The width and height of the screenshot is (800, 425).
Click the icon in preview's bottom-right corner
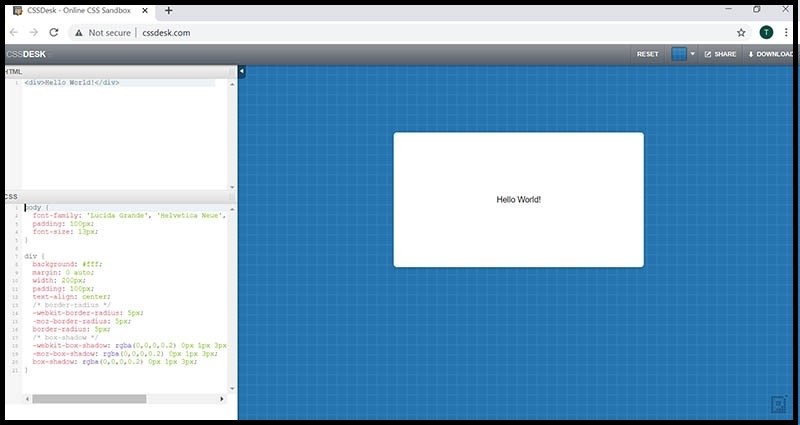pos(777,404)
